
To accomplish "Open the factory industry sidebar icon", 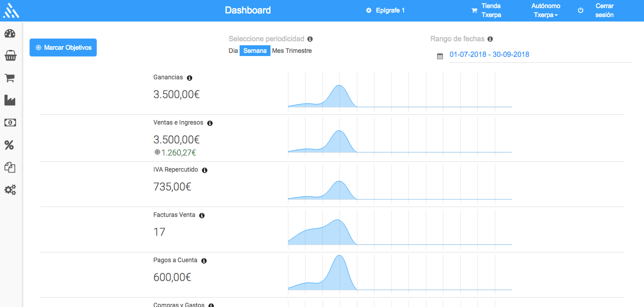I will [10, 100].
